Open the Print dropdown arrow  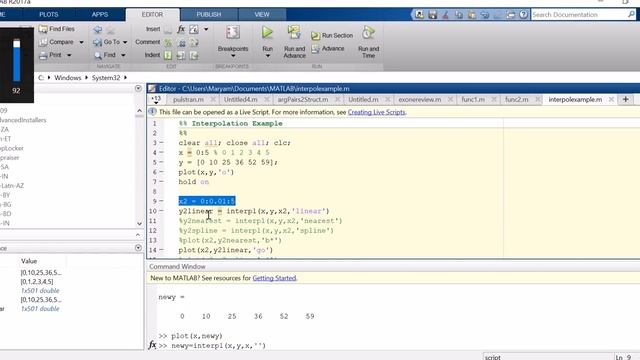[x=69, y=55]
